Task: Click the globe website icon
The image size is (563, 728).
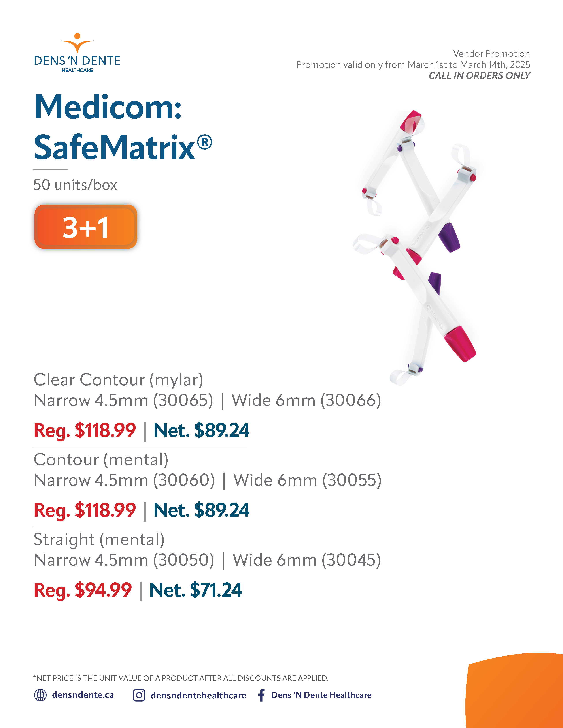Action: pyautogui.click(x=40, y=695)
